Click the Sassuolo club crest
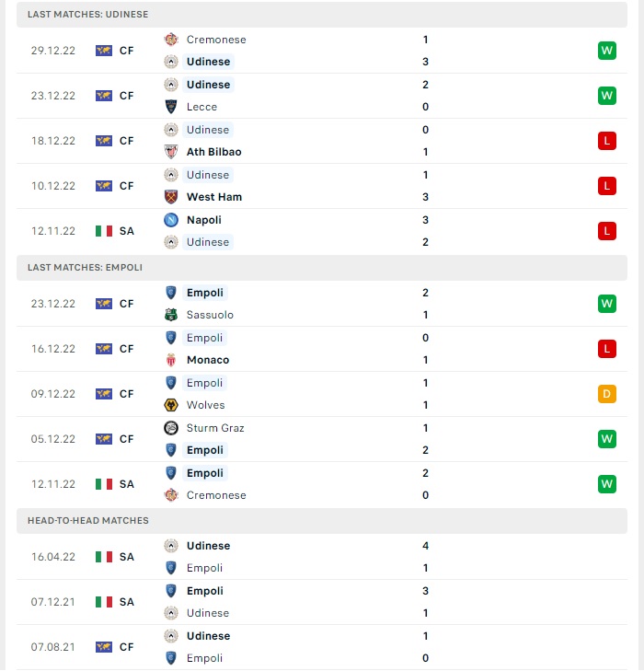Image resolution: width=644 pixels, height=671 pixels. [171, 315]
